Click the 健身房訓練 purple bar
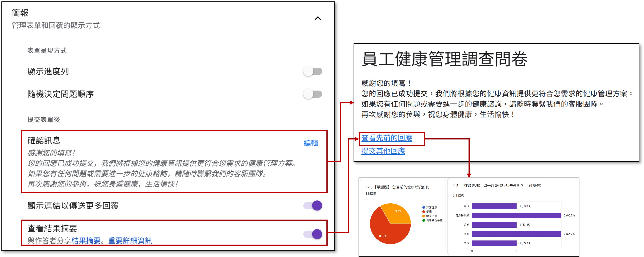Viewport: 644px width, 257px height. 516,215
